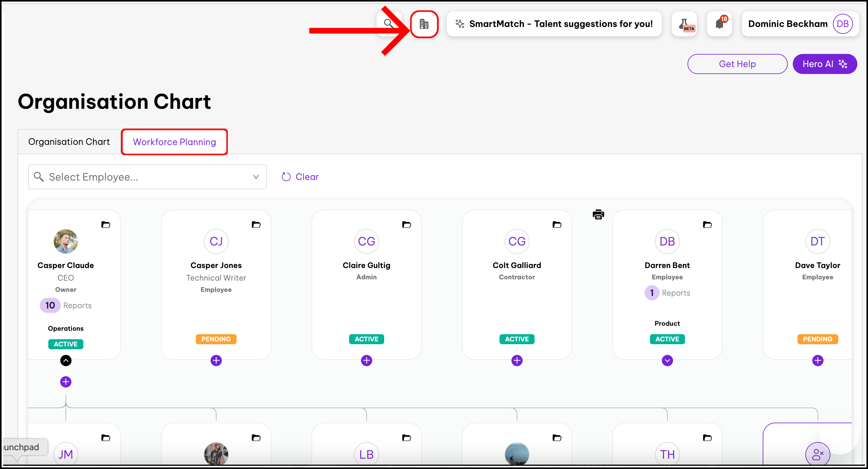Click Clear to reset employee filter
The width and height of the screenshot is (868, 469).
[x=300, y=177]
